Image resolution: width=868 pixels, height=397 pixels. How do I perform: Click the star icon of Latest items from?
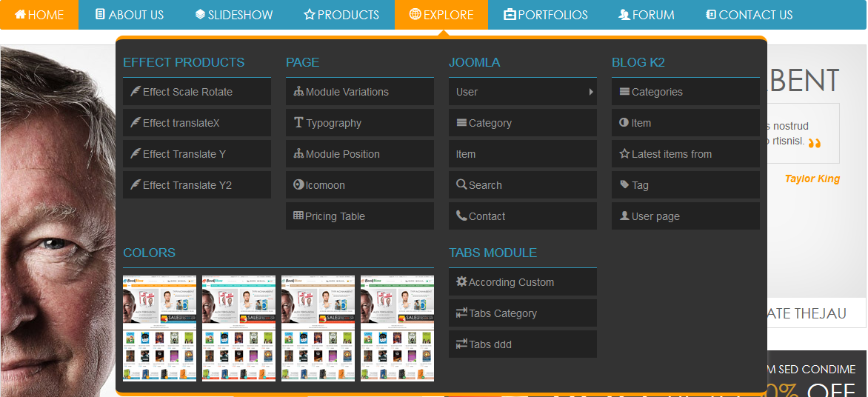624,153
